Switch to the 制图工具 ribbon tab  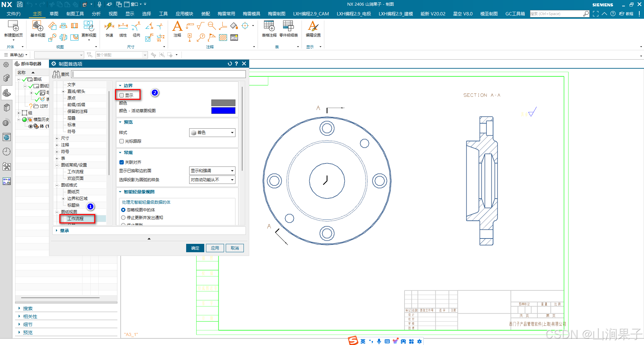[x=75, y=14]
